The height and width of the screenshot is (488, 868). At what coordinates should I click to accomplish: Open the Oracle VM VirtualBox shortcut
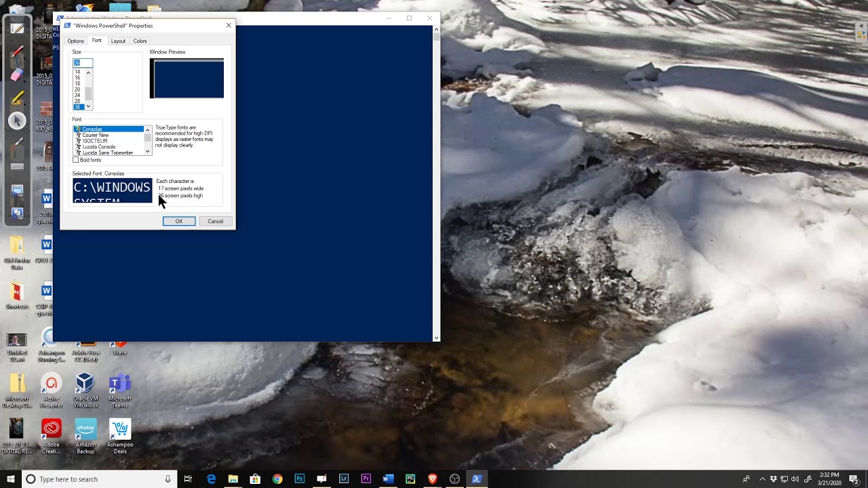85,390
